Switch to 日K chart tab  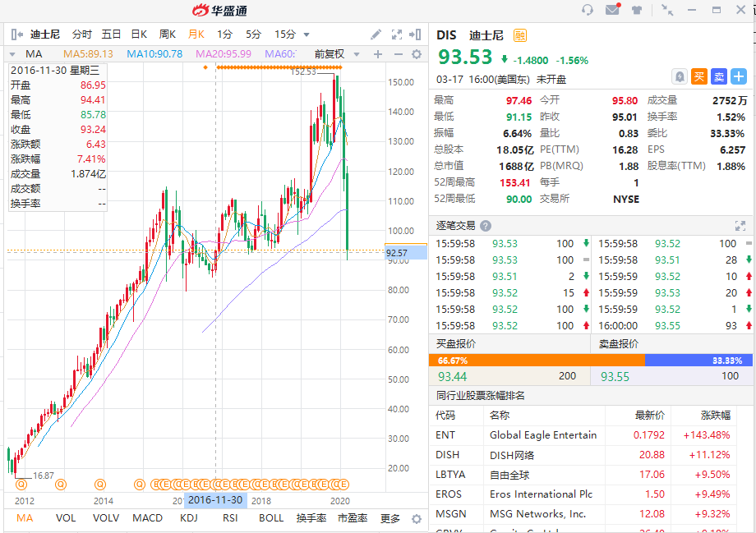pos(139,34)
